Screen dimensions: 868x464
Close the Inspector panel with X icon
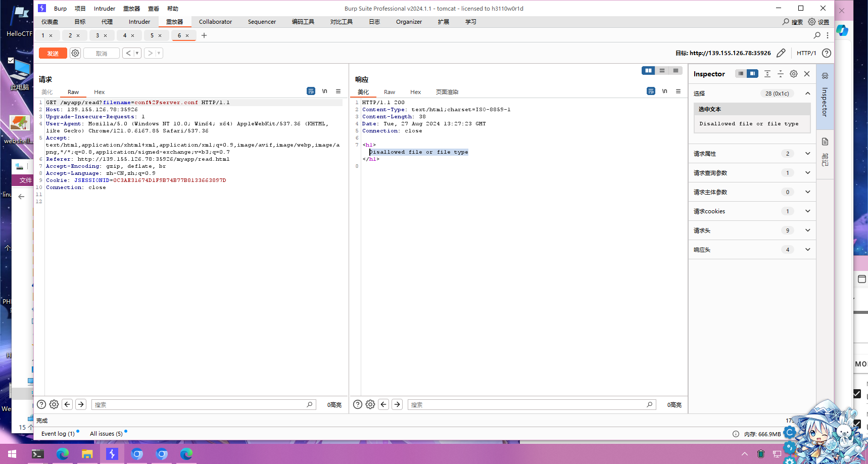click(807, 74)
